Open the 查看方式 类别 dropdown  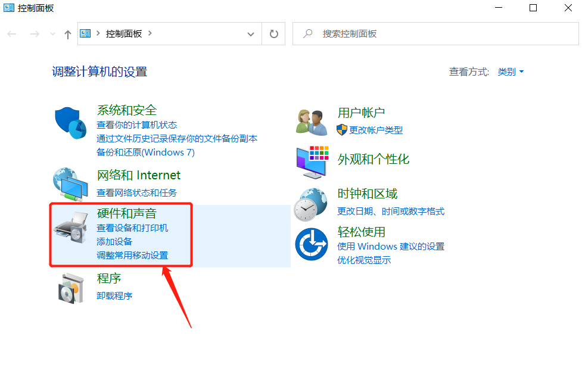[x=511, y=71]
